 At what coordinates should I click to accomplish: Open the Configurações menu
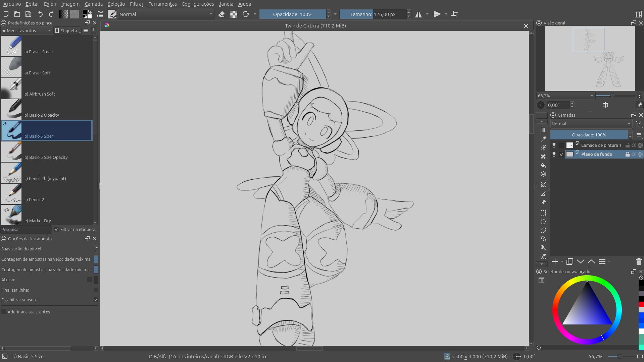tap(198, 4)
